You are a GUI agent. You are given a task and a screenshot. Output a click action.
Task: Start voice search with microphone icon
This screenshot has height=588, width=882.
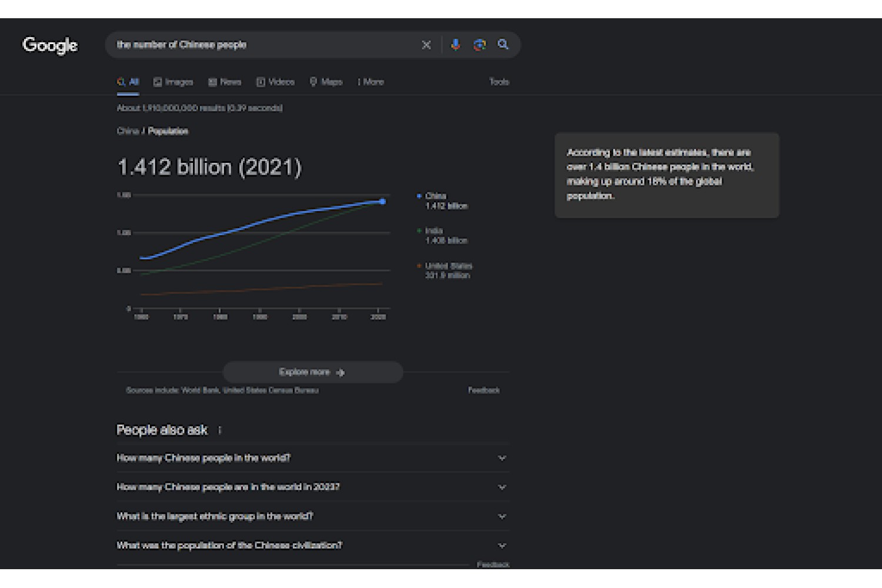(455, 45)
